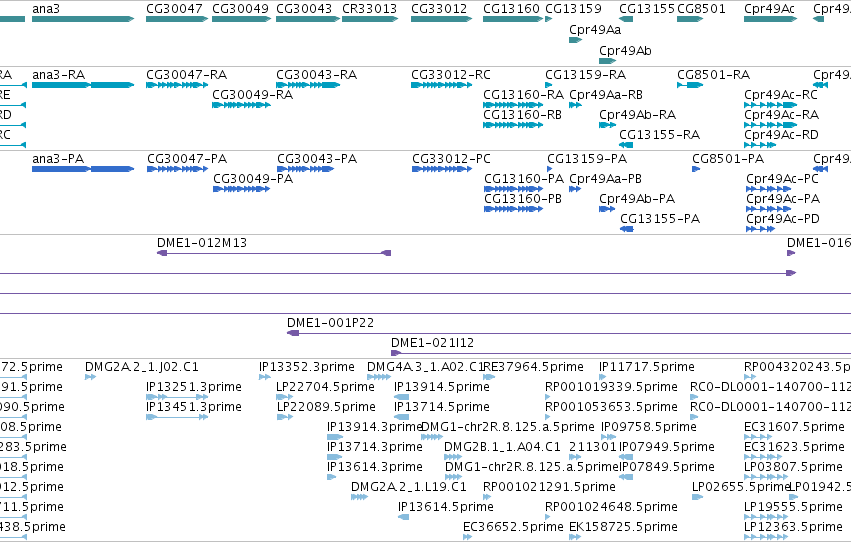Select the CG13160 gene
Image resolution: width=851 pixels, height=542 pixels.
point(513,19)
